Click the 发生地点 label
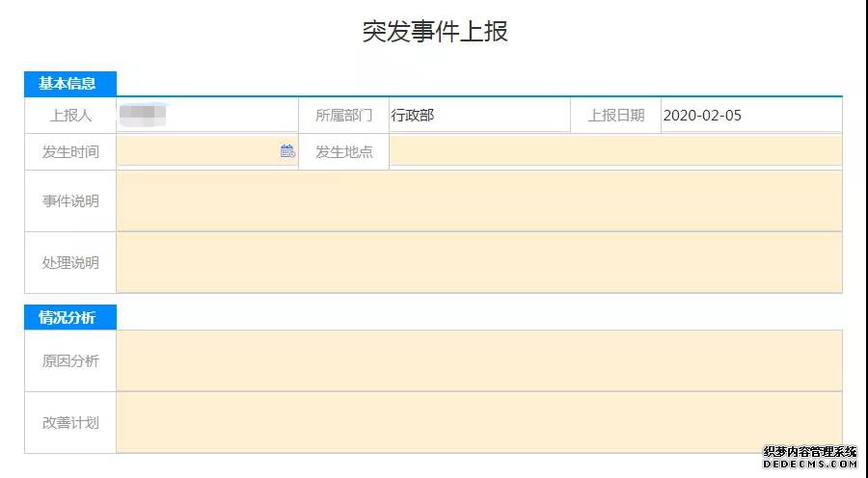This screenshot has height=478, width=868. click(343, 152)
